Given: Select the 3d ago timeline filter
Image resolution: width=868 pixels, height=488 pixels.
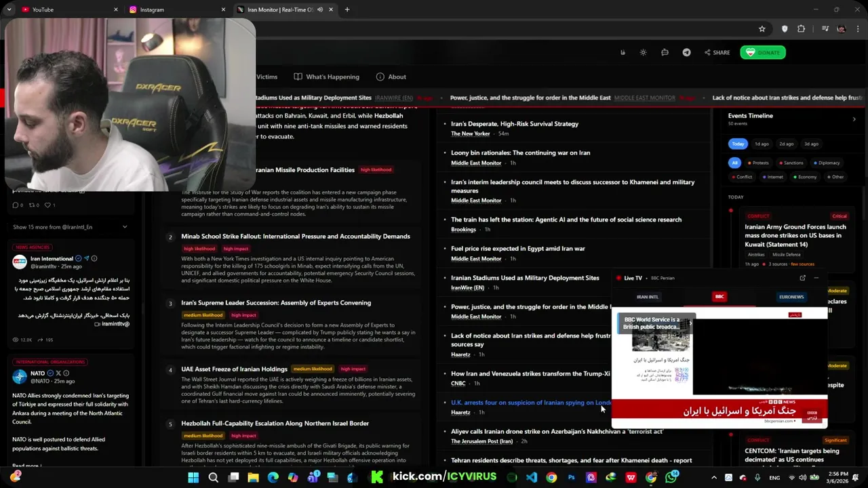Looking at the screenshot, I should (811, 144).
